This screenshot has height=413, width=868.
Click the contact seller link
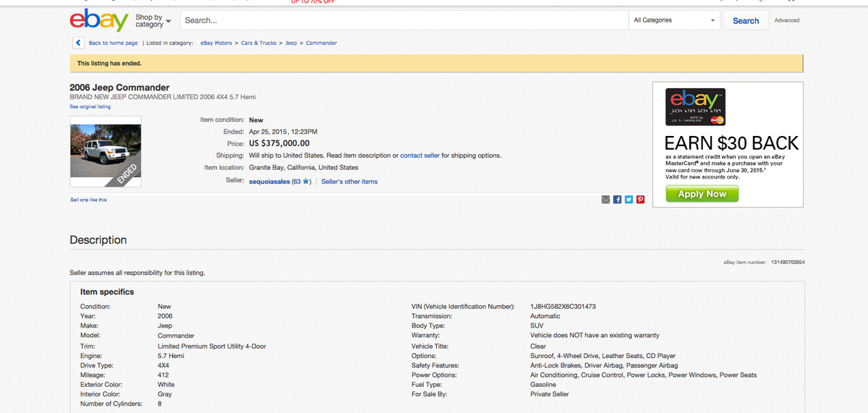(420, 156)
